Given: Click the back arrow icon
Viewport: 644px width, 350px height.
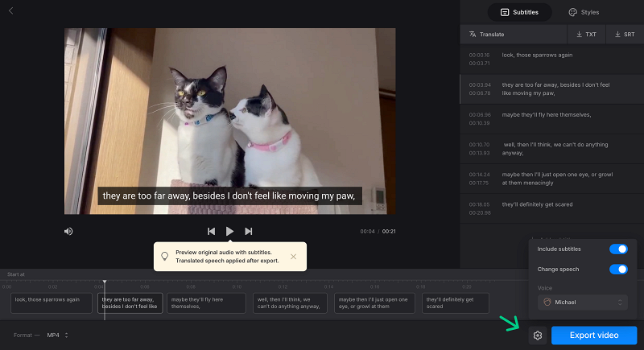Looking at the screenshot, I should click(10, 11).
